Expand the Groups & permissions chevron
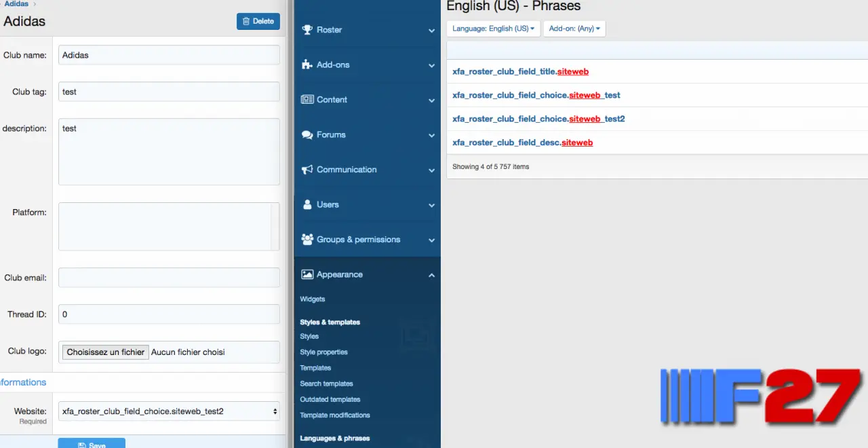Viewport: 868px width, 448px height. pos(431,240)
